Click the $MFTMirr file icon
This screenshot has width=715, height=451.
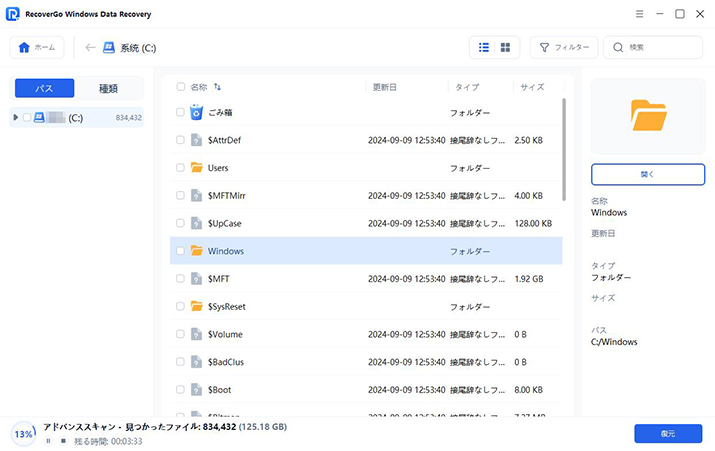coord(197,196)
